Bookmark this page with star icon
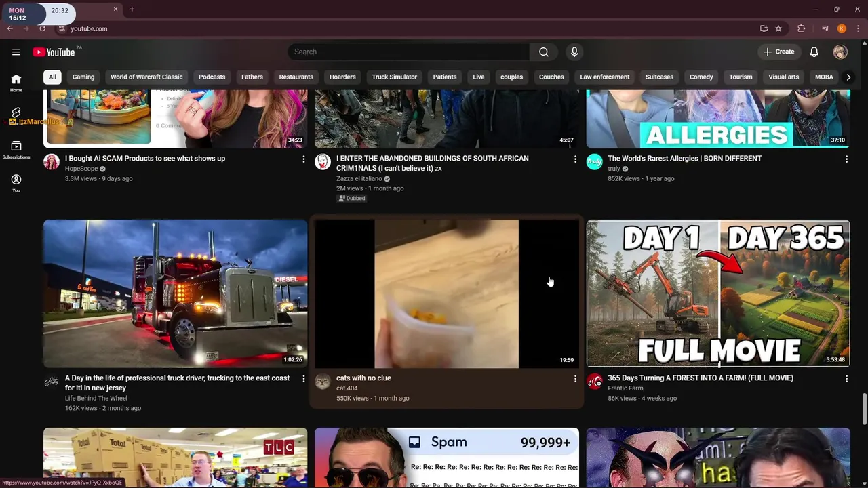Screen dimensions: 868x488 click(x=778, y=28)
